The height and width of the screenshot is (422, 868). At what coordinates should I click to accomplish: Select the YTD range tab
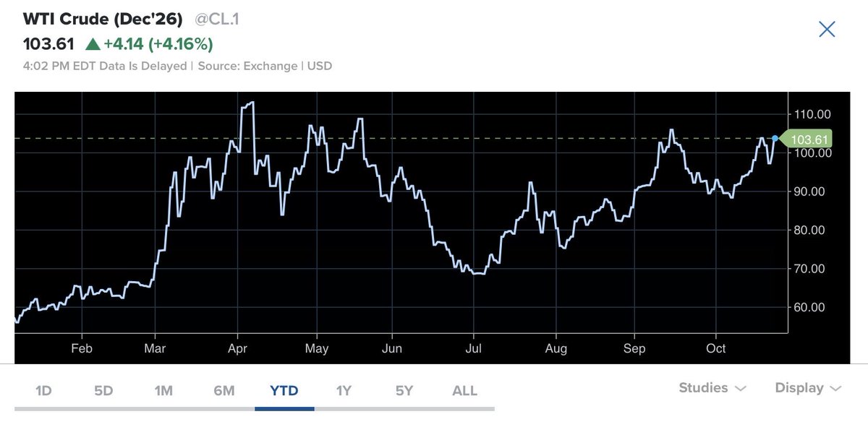click(284, 391)
